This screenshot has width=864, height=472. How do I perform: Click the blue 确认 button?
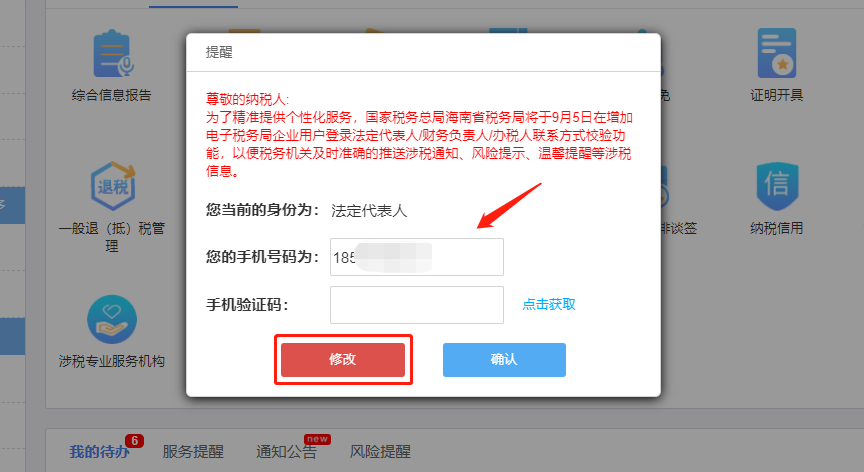(x=504, y=360)
